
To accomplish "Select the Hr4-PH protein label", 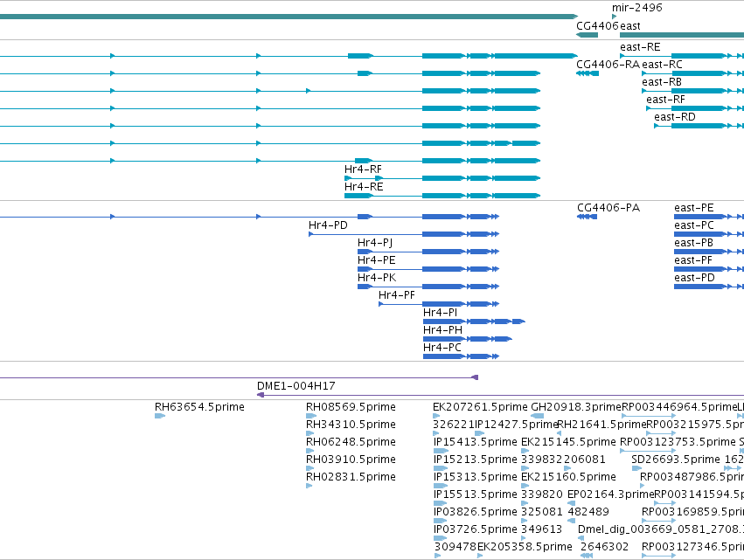I will click(442, 330).
